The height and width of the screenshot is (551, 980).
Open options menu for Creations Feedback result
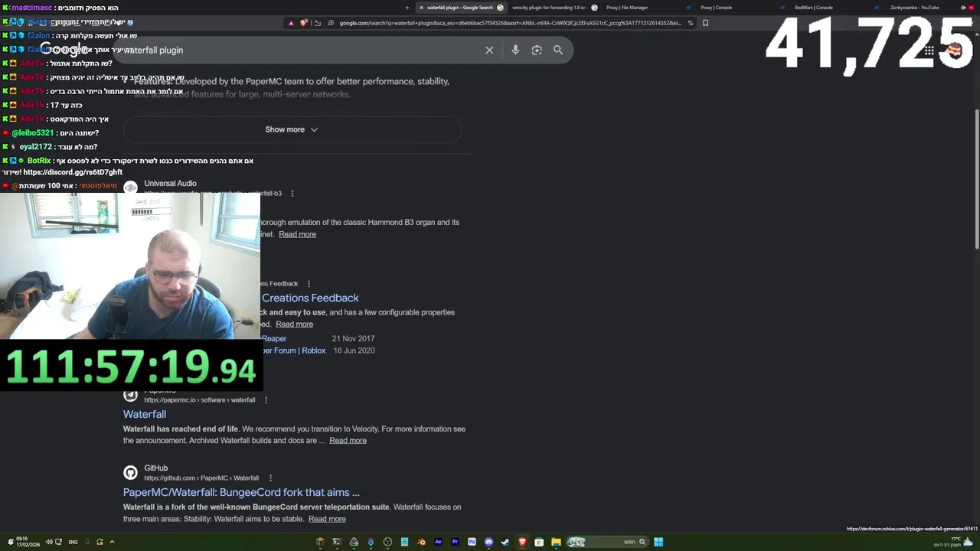pos(309,284)
